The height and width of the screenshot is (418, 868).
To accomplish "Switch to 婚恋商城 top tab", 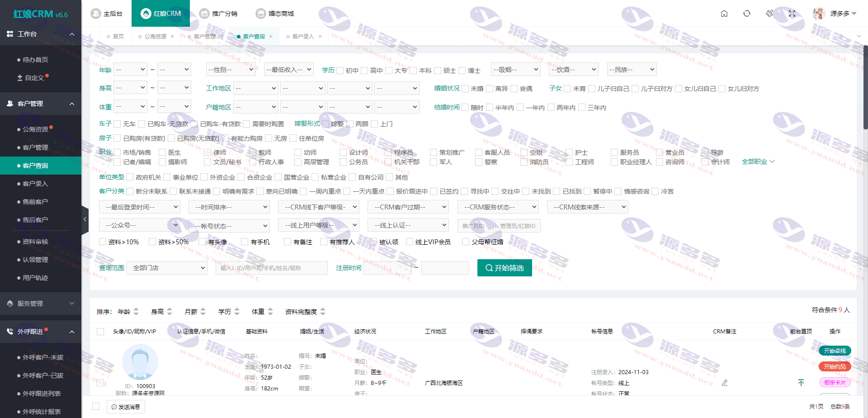I will pyautogui.click(x=275, y=14).
